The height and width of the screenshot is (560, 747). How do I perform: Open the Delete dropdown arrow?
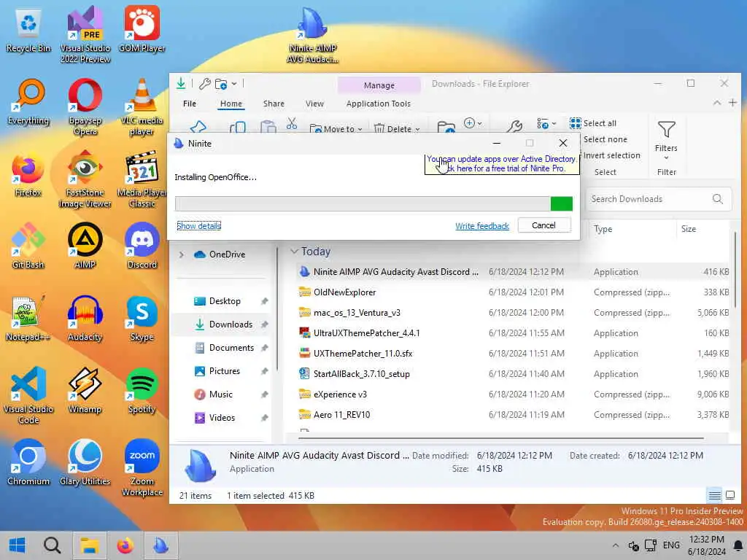point(418,129)
